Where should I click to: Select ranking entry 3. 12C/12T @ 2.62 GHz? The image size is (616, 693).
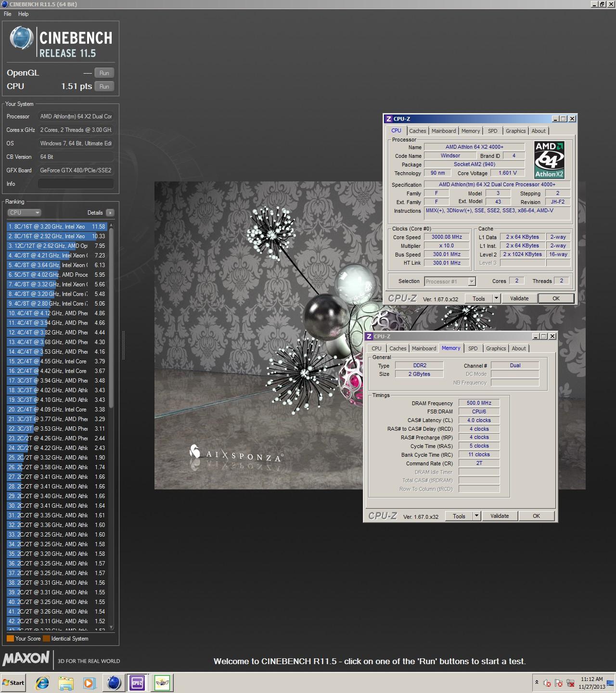57,245
